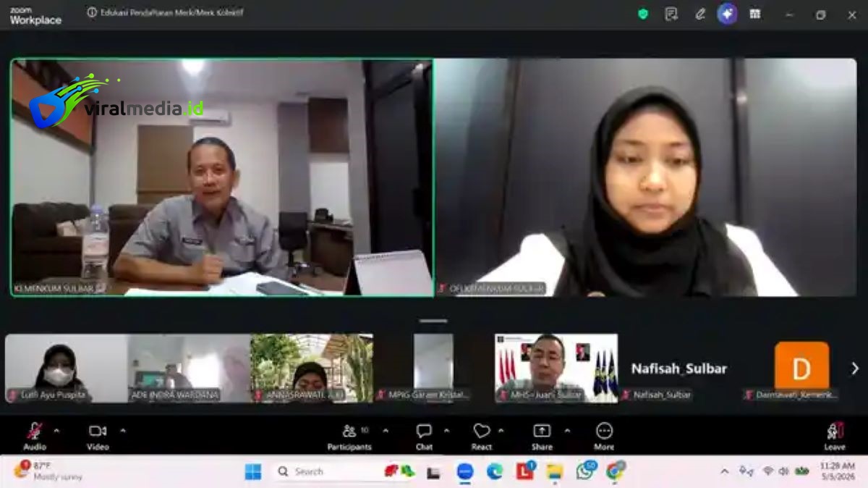The width and height of the screenshot is (868, 488).
Task: Click the meeting info icon beside title
Action: coord(92,12)
